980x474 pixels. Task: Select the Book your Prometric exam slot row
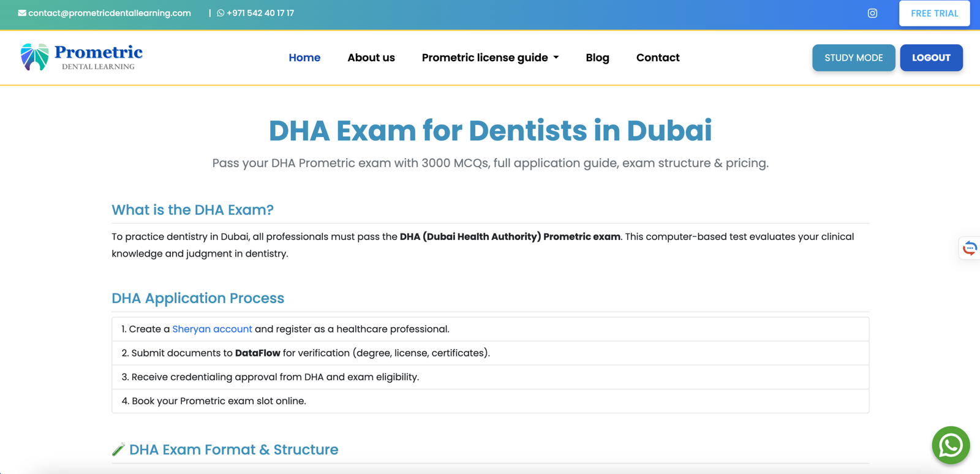click(490, 401)
